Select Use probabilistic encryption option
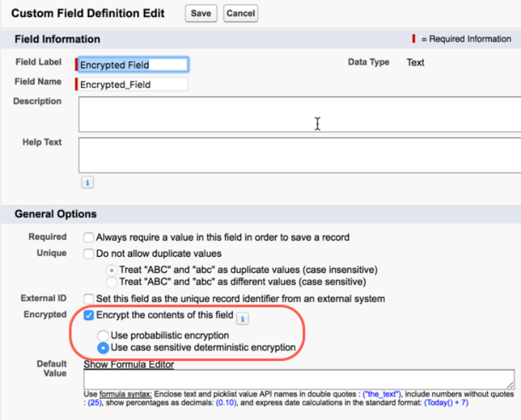This screenshot has width=521, height=420. tap(103, 335)
